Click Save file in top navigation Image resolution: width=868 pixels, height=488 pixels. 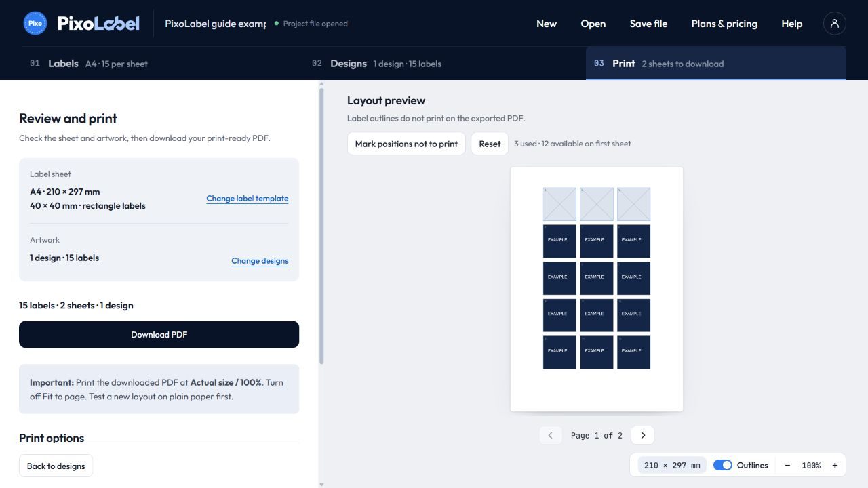pyautogui.click(x=648, y=24)
